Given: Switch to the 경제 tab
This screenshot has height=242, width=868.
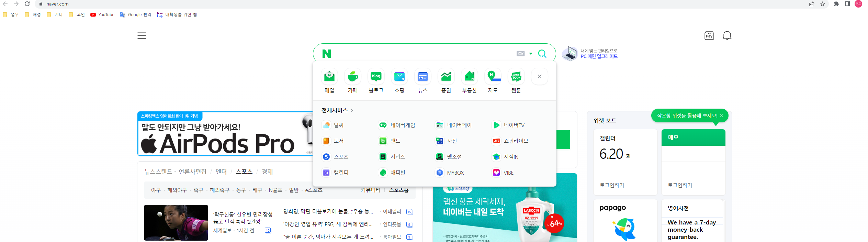Looking at the screenshot, I should coord(267,172).
